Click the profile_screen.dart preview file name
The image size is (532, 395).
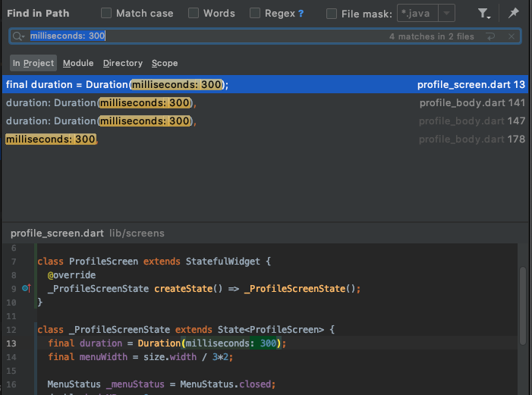click(57, 234)
